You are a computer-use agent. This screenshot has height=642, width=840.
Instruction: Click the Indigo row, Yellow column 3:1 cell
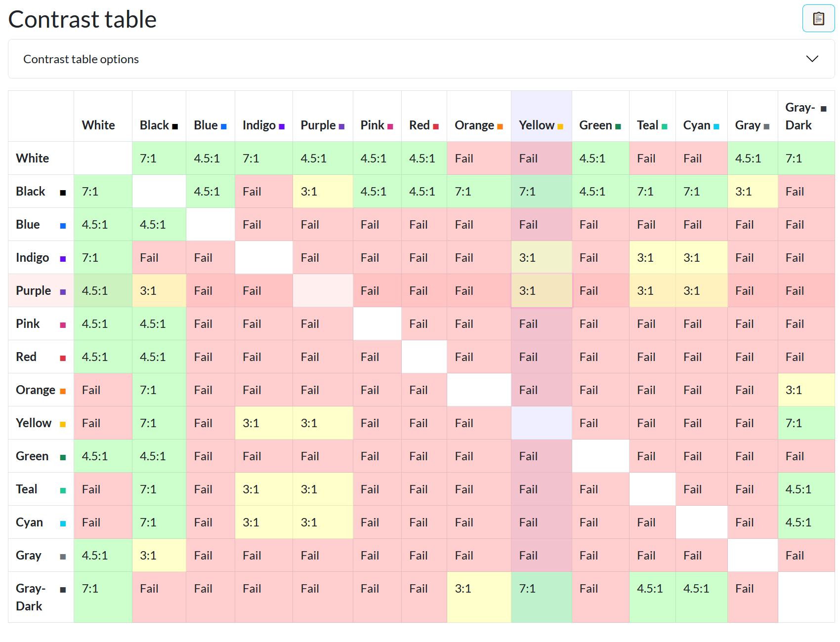pos(542,257)
